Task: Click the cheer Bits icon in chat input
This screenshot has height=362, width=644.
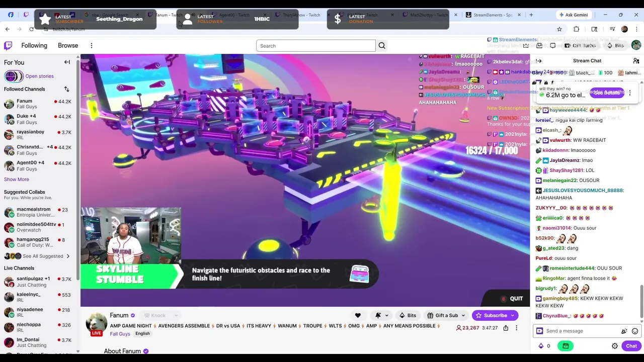Action: point(624,331)
